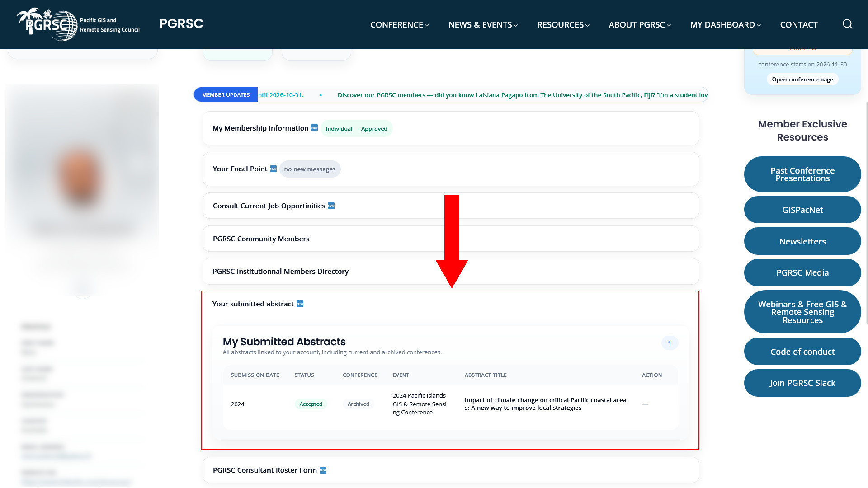Viewport: 868px width, 488px height.
Task: Click the Accepted status badge
Action: 311,404
